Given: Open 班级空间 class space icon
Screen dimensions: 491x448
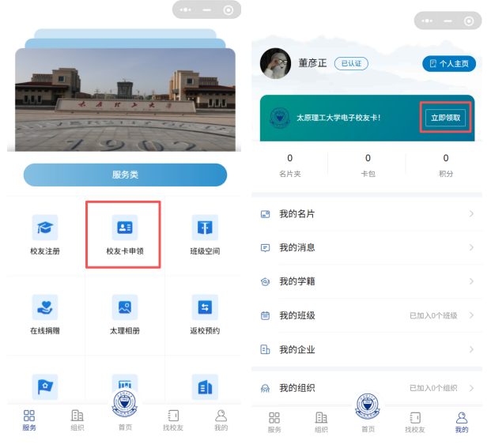Looking at the screenshot, I should pos(205,228).
